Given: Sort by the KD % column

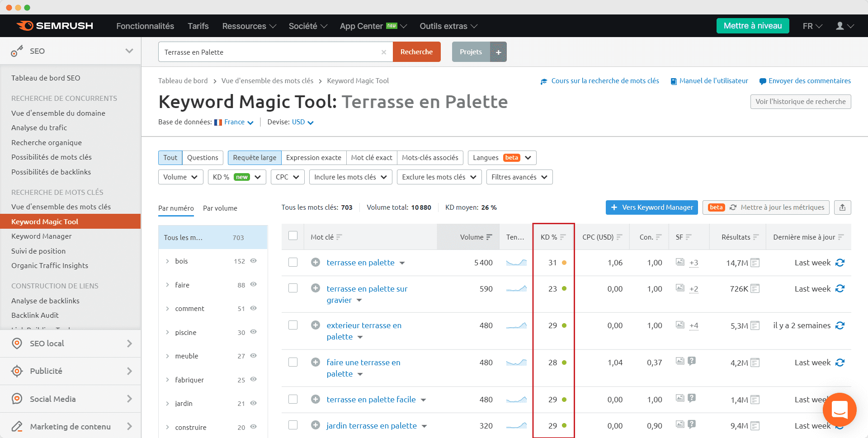Looking at the screenshot, I should click(x=563, y=237).
